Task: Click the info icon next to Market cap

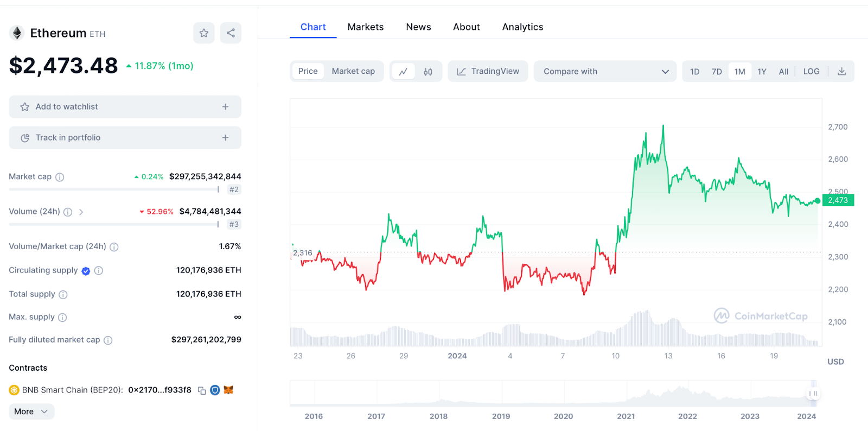Action: 60,177
